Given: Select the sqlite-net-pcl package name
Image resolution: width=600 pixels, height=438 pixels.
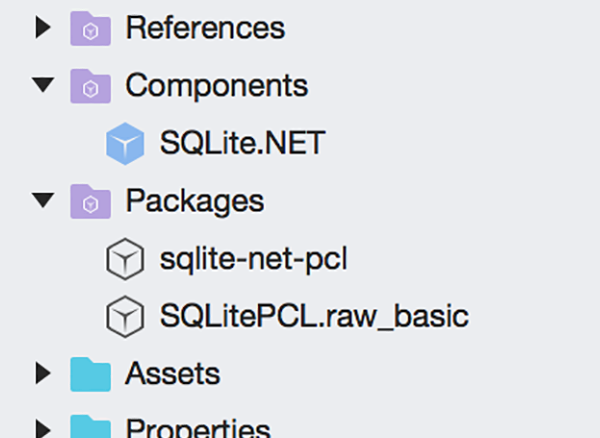Looking at the screenshot, I should pos(253,260).
